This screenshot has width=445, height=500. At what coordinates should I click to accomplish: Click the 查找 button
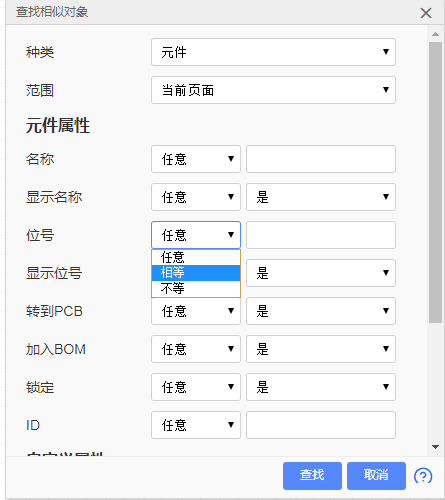click(x=312, y=476)
